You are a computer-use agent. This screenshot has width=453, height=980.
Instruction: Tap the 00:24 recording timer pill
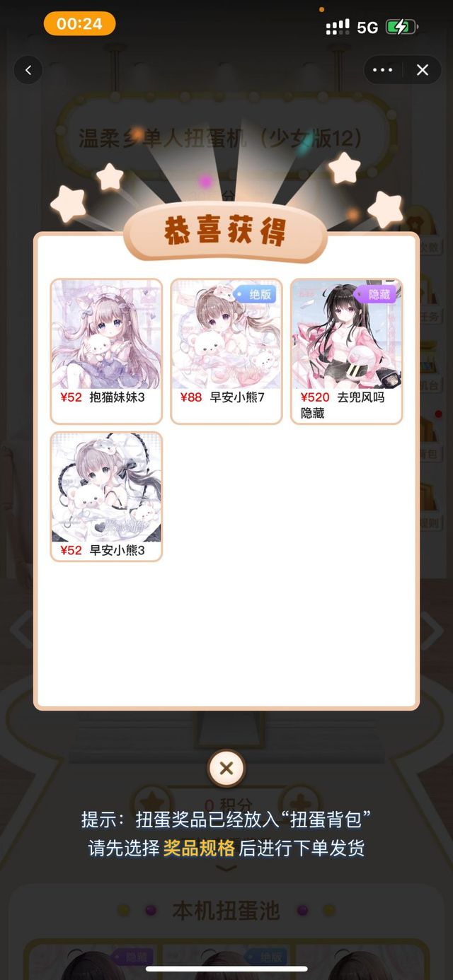79,23
